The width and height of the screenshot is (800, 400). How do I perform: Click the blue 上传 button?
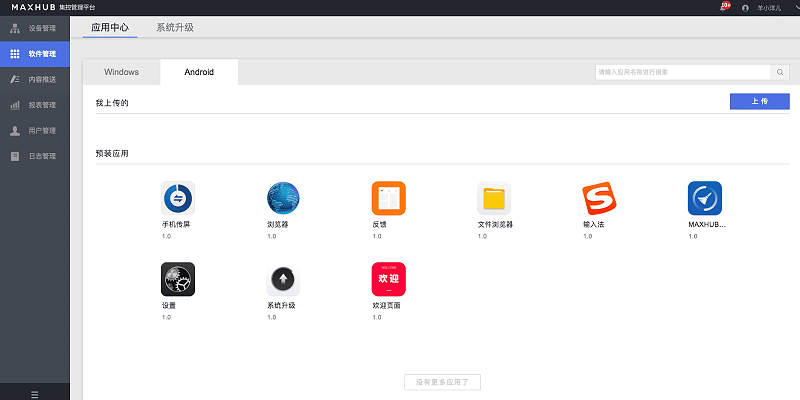coord(759,102)
